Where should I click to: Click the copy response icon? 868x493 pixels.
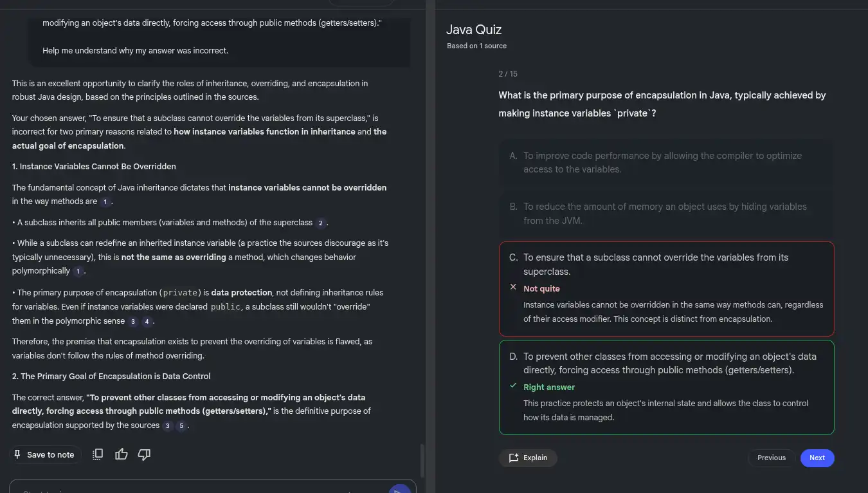(x=98, y=454)
